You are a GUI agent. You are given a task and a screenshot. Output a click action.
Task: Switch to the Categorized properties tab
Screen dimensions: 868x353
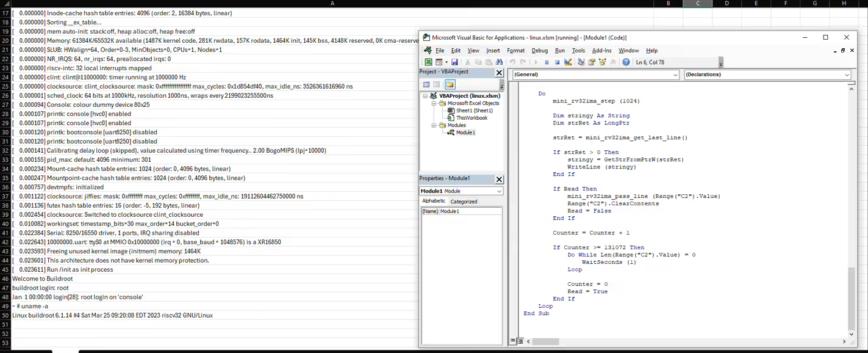pyautogui.click(x=464, y=202)
